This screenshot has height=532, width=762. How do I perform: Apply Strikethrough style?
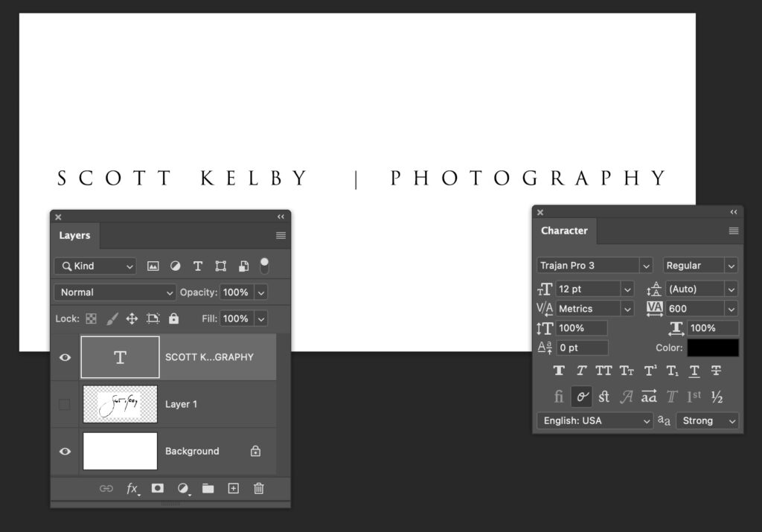[x=717, y=371]
